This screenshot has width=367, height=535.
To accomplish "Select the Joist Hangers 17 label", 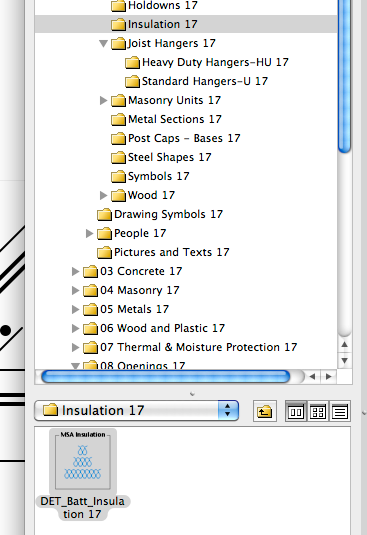I will pyautogui.click(x=172, y=43).
